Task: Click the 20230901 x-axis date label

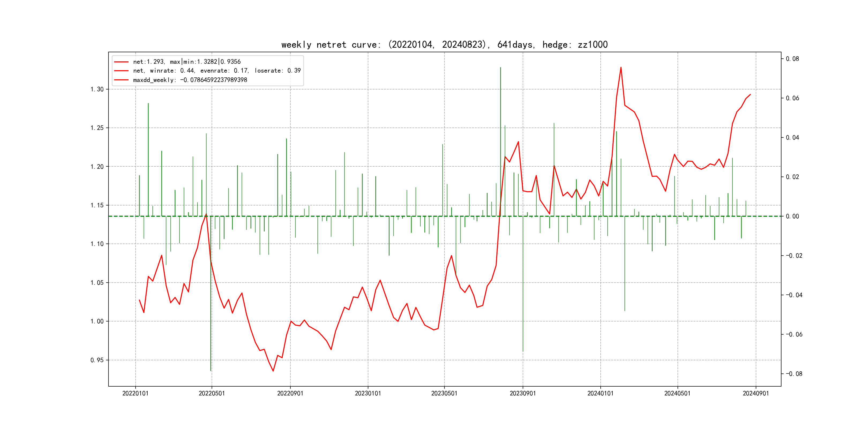Action: coord(523,393)
